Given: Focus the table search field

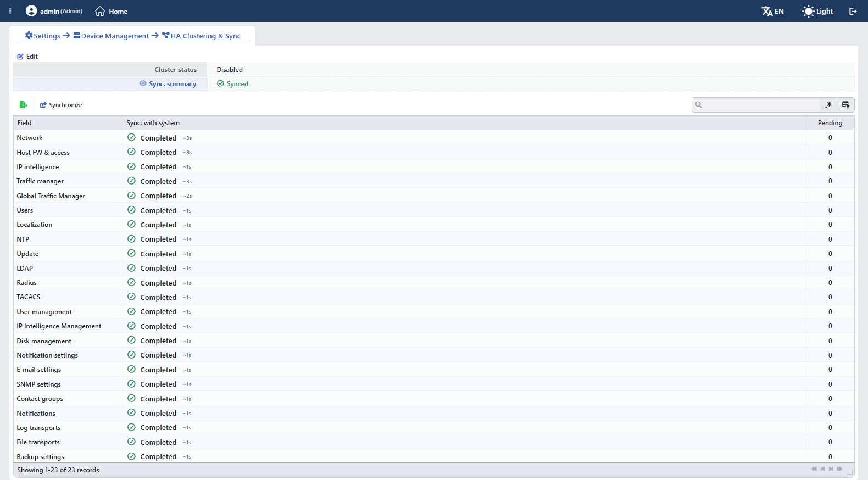Looking at the screenshot, I should (x=761, y=105).
